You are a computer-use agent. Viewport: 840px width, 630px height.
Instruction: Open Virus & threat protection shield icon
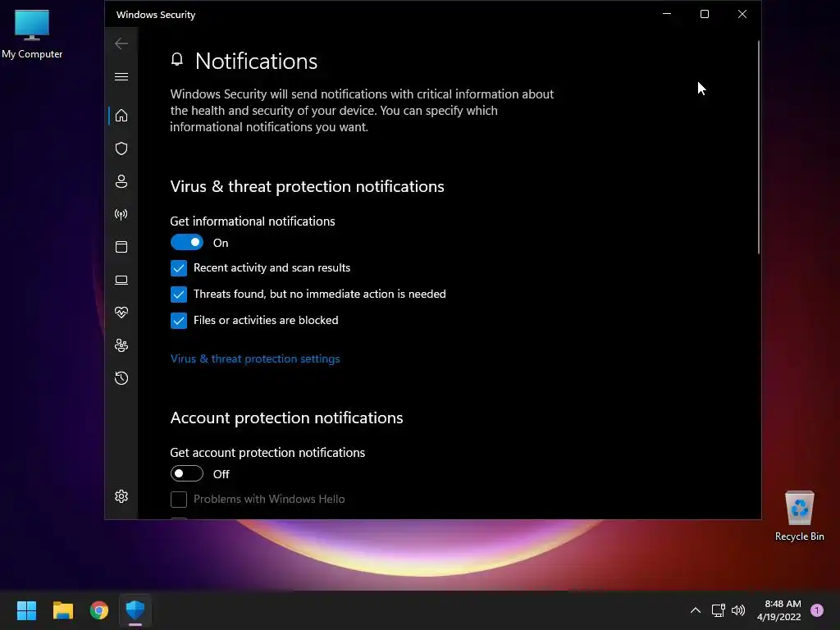click(x=121, y=148)
